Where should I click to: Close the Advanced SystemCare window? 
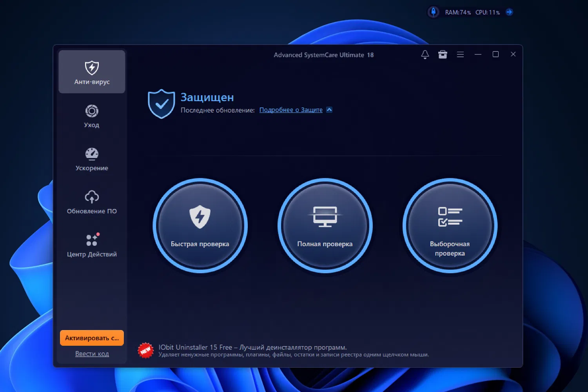tap(513, 54)
